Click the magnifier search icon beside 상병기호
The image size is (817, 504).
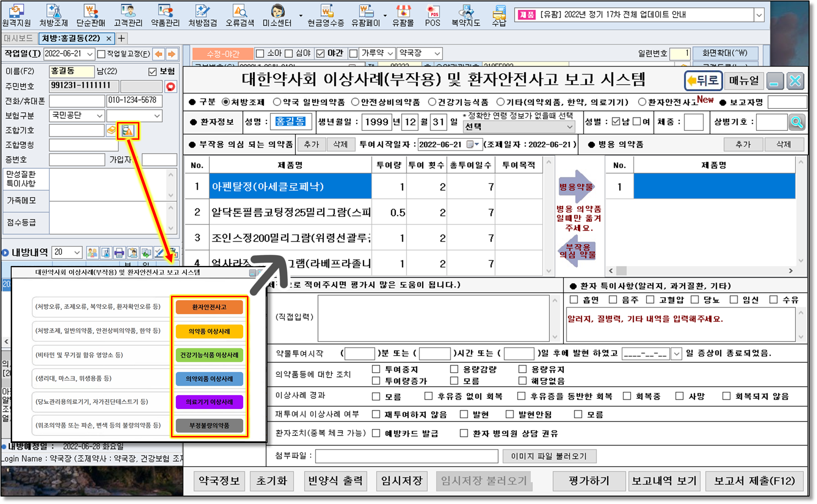[797, 123]
